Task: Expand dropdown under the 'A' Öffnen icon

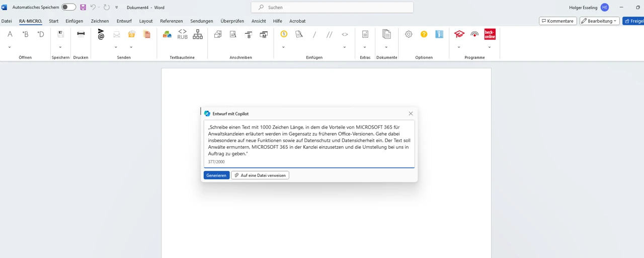Action: 10,47
